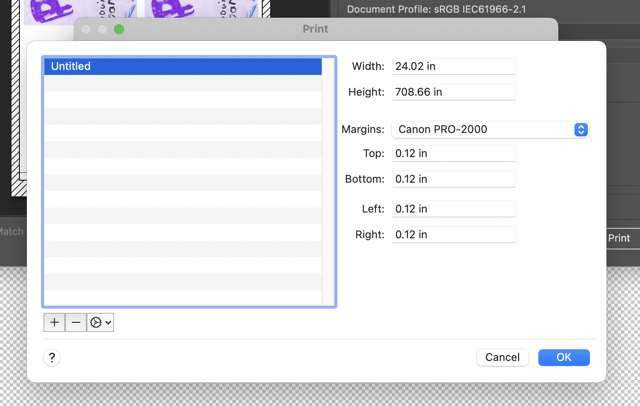Focus the Height field showing 708.66 in

[453, 92]
